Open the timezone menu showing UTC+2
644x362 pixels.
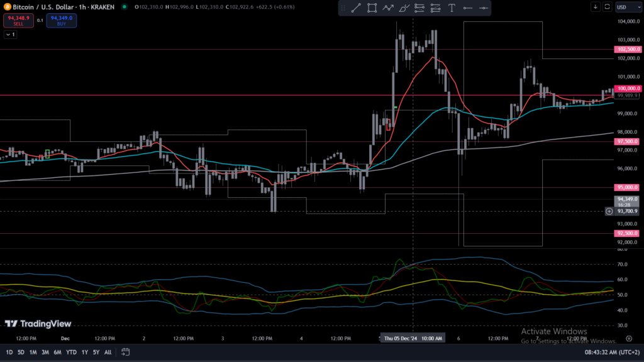click(611, 352)
